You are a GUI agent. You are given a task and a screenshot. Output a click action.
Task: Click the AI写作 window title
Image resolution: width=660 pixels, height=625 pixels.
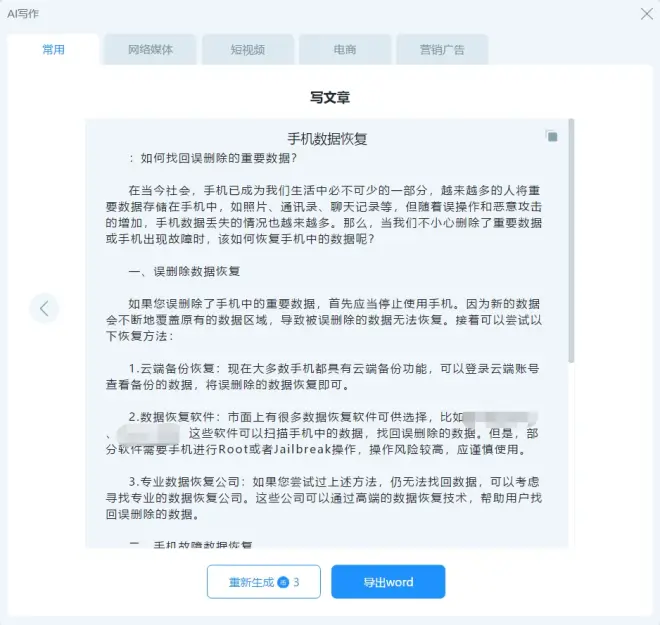(25, 14)
